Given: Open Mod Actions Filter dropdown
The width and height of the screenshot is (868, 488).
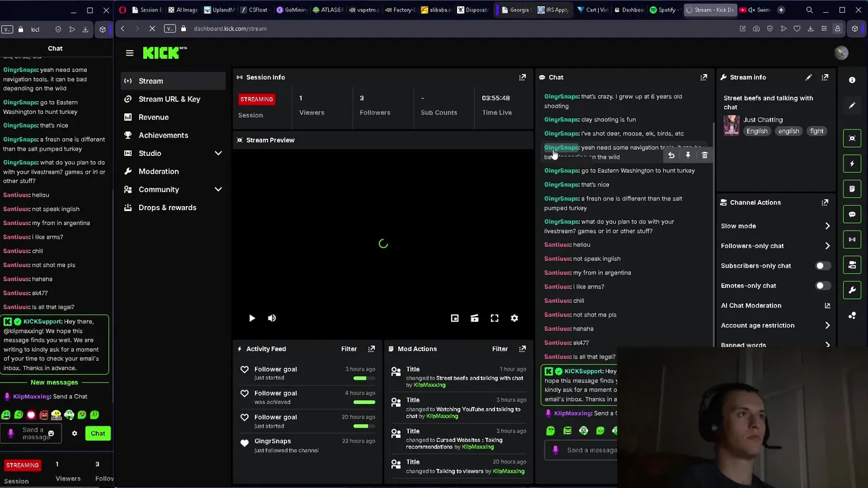Looking at the screenshot, I should click(500, 349).
